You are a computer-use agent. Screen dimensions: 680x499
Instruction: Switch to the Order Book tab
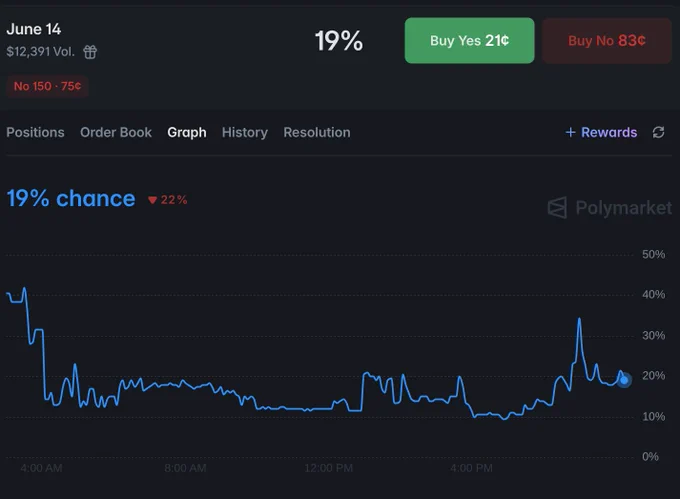[116, 132]
